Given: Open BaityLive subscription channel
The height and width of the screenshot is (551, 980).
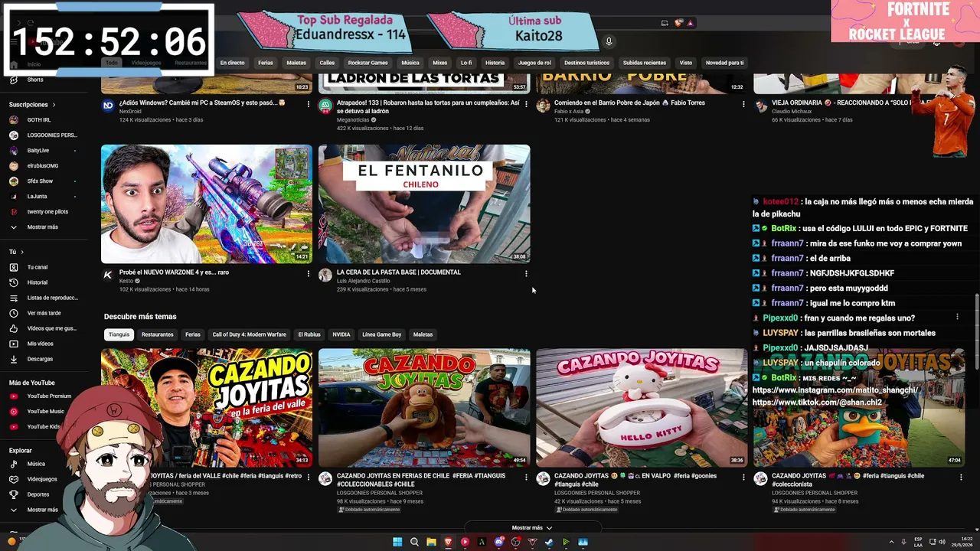Looking at the screenshot, I should point(38,151).
